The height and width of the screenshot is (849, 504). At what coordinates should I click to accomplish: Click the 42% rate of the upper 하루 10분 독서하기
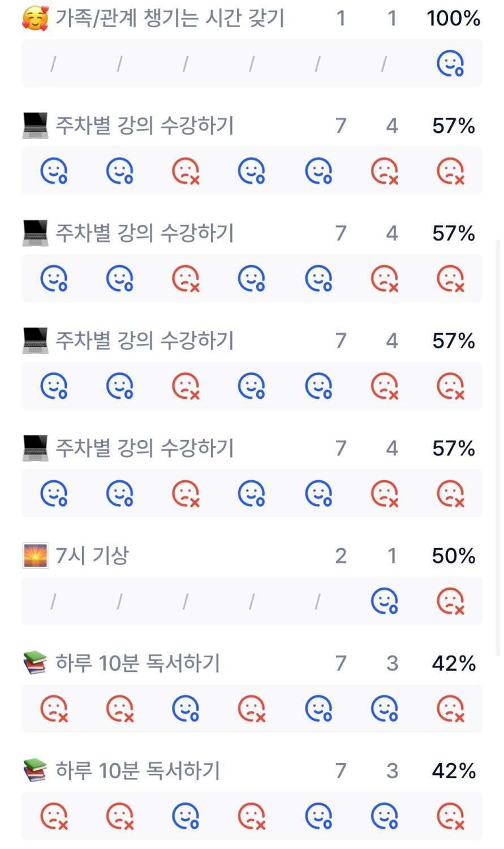(x=453, y=663)
